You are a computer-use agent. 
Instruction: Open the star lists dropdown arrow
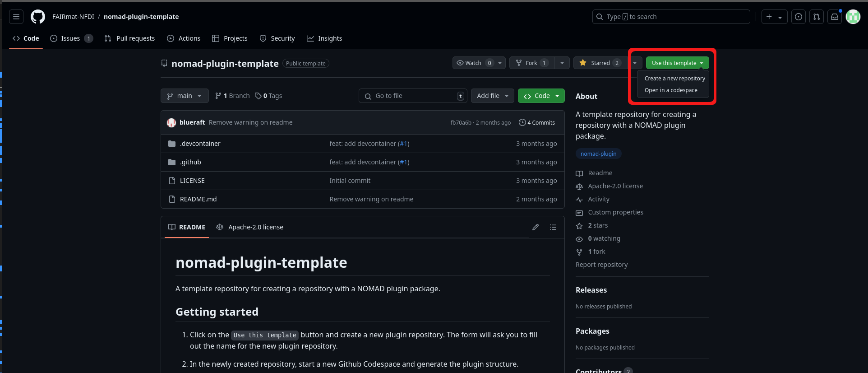point(635,63)
